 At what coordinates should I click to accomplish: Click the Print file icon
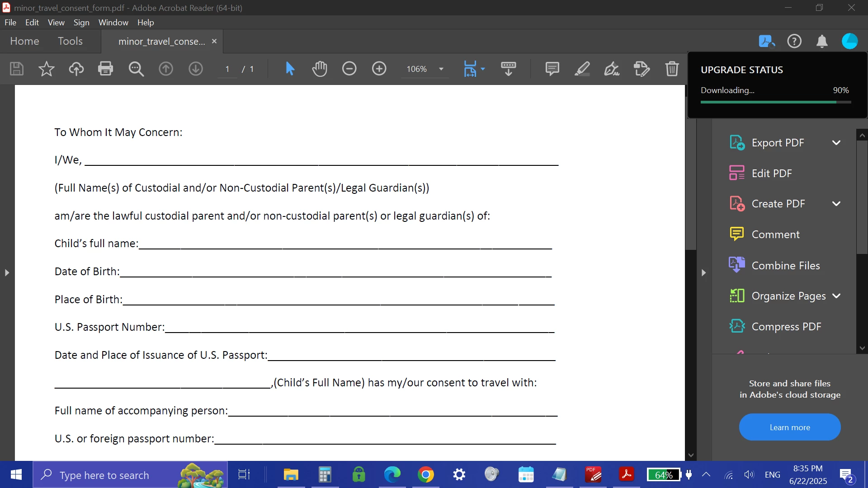[105, 69]
